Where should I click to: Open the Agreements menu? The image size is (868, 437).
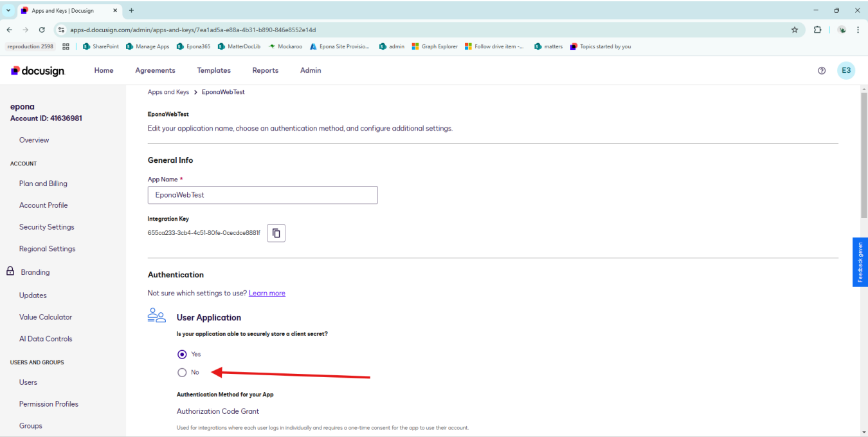tap(155, 71)
